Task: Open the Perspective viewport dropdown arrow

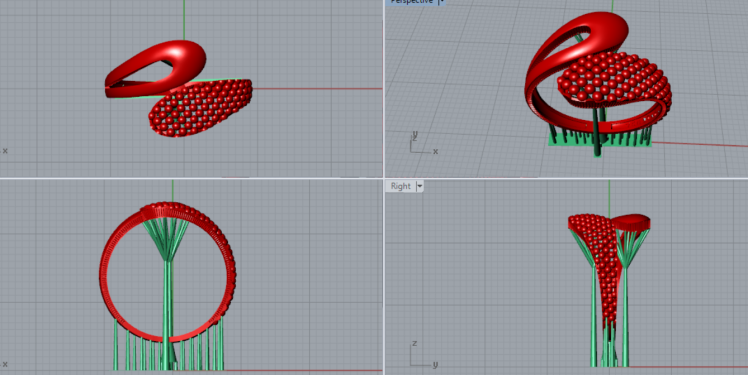Action: (x=441, y=2)
